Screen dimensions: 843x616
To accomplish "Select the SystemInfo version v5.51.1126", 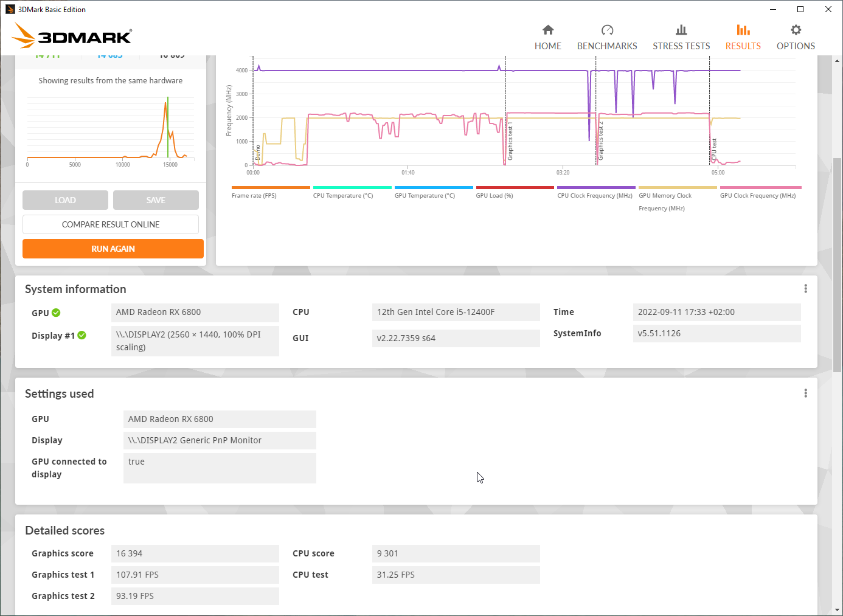I will (x=717, y=333).
